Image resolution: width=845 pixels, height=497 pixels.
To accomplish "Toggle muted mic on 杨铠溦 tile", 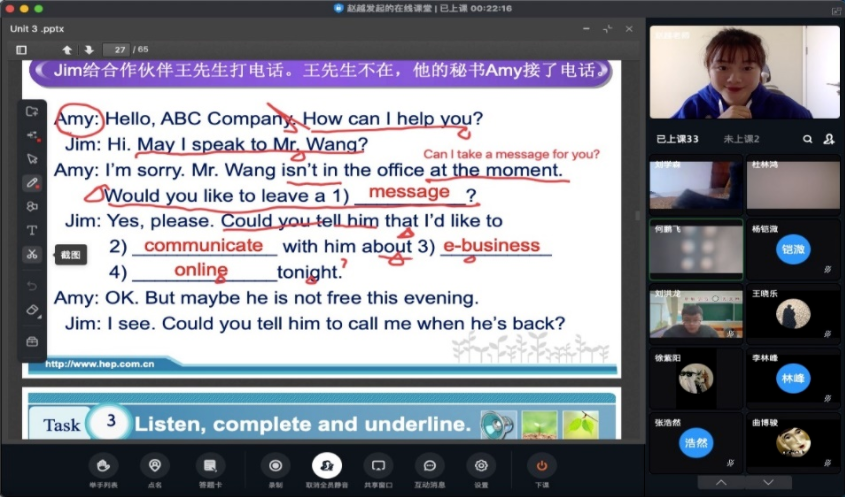I will [x=828, y=269].
